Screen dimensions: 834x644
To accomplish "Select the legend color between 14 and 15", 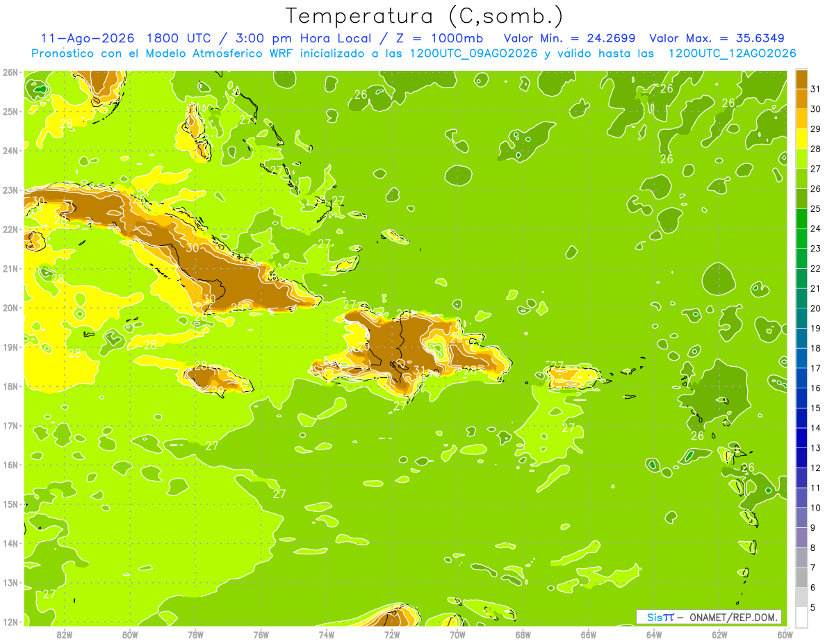I will (x=801, y=418).
